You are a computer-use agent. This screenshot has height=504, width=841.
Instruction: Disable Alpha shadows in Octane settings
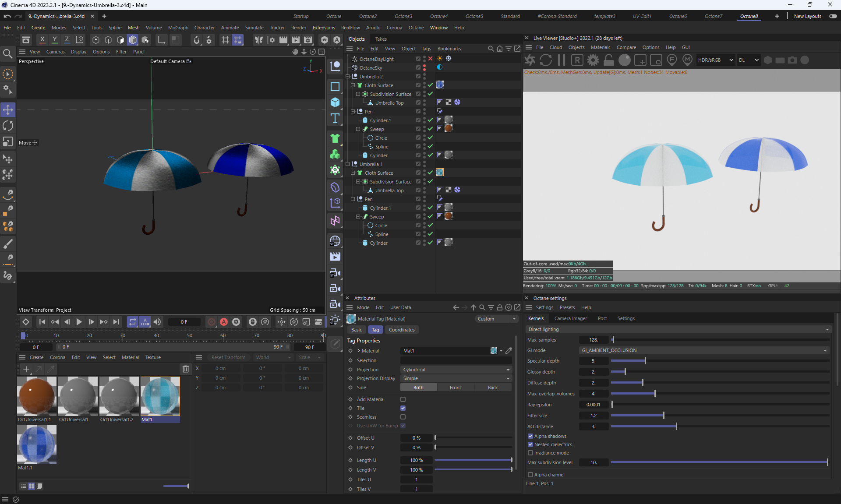[530, 436]
